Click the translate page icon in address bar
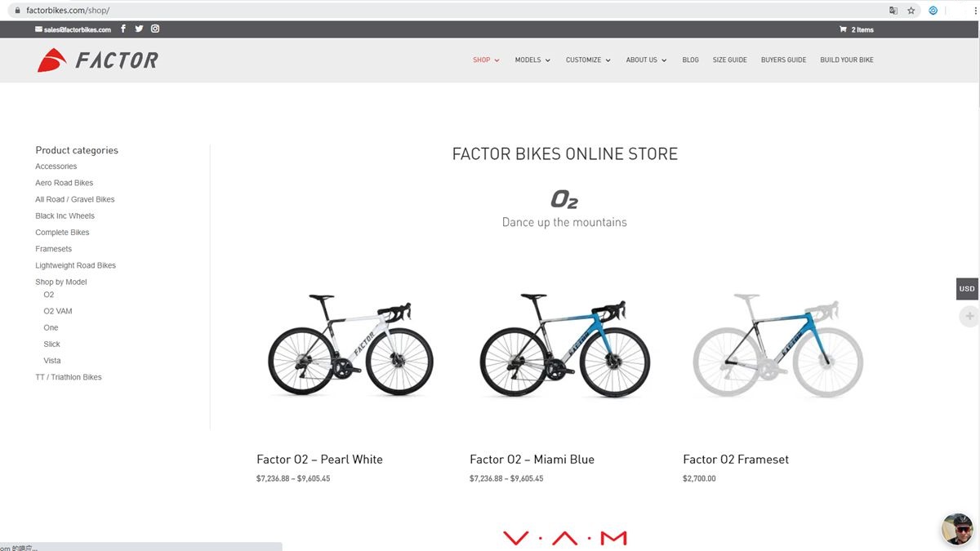Screen dimensions: 980x551 pos(893,11)
